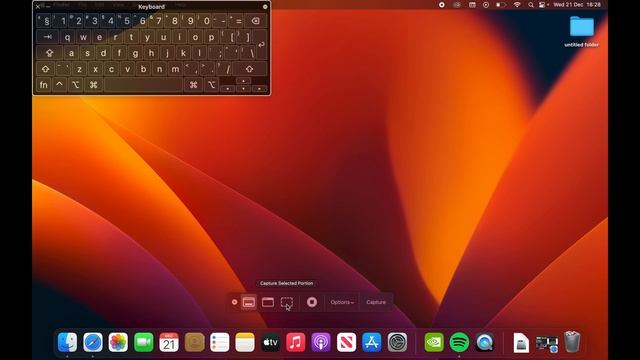Open Notes app in the Dock
The image size is (640, 360).
(x=245, y=342)
